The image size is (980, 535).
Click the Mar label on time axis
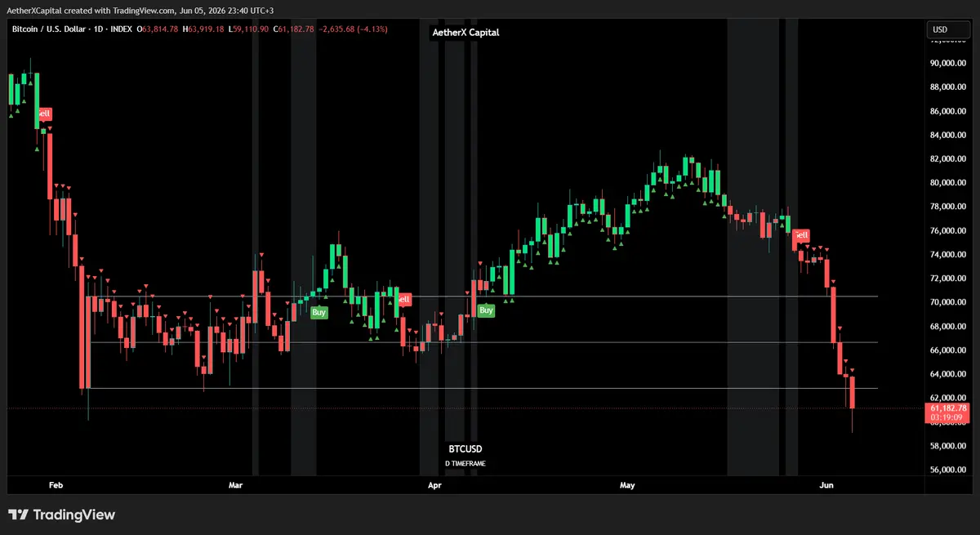[x=236, y=485]
